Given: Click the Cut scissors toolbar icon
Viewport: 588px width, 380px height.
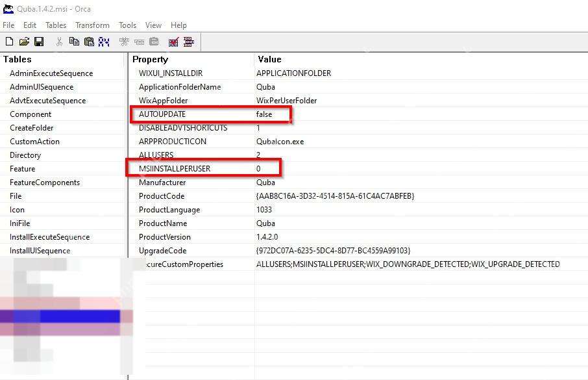Looking at the screenshot, I should (59, 42).
